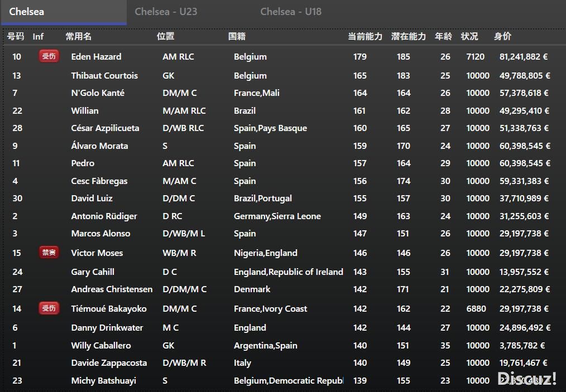The width and height of the screenshot is (566, 392).
Task: Select player Álvaro Morata
Action: tap(99, 146)
